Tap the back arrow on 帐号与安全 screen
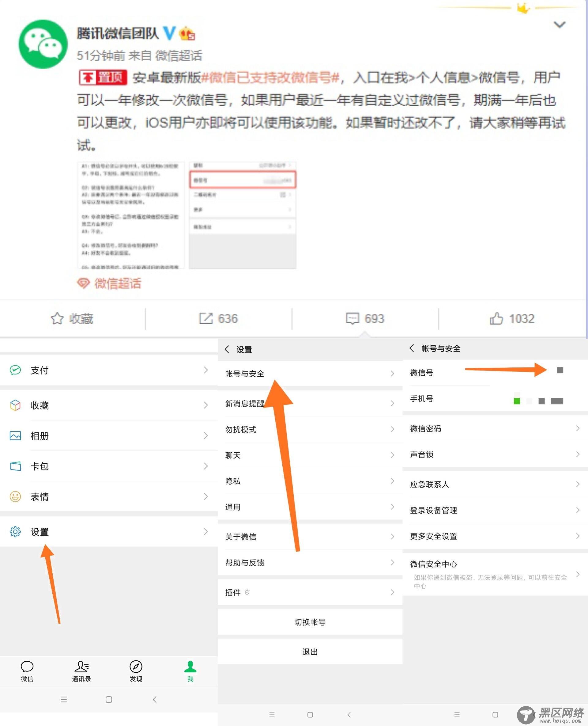 412,348
